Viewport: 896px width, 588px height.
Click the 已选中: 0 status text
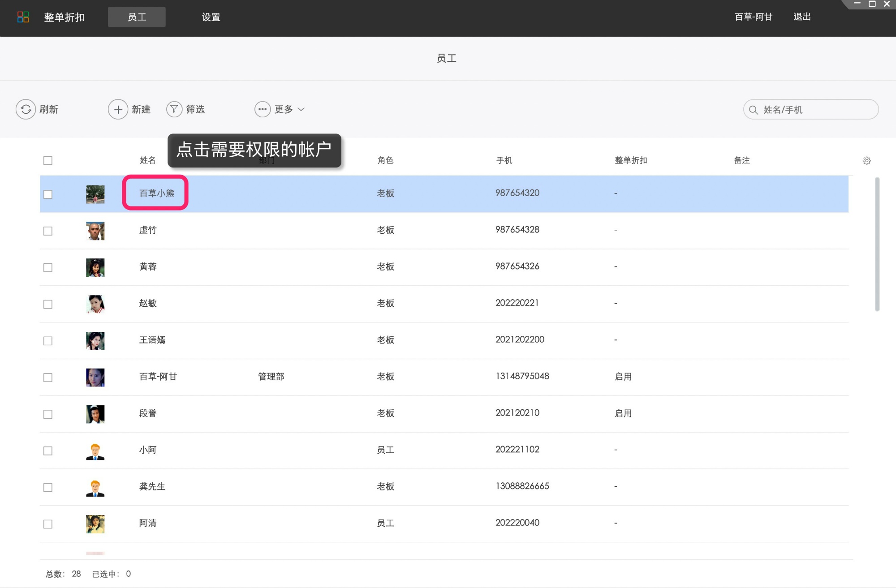(112, 574)
